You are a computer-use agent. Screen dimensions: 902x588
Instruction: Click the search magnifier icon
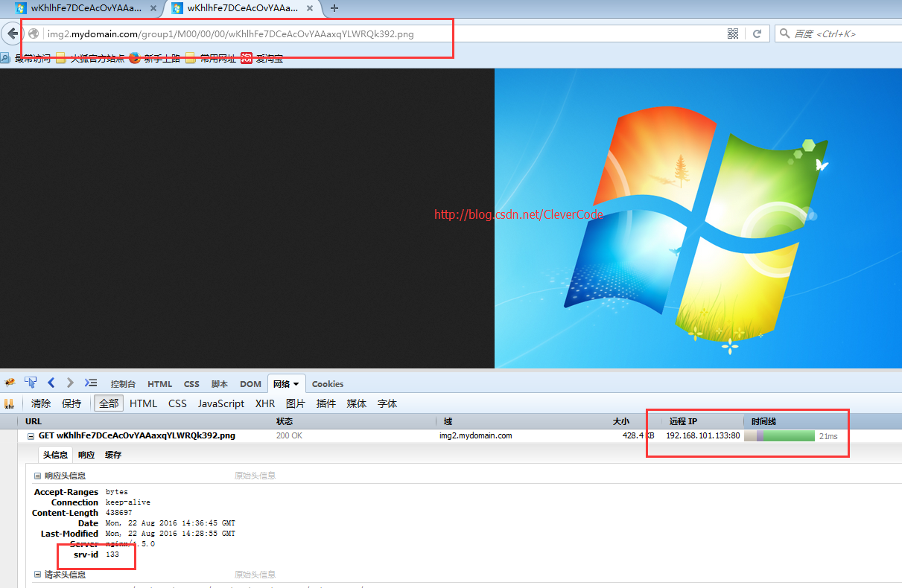coord(784,33)
